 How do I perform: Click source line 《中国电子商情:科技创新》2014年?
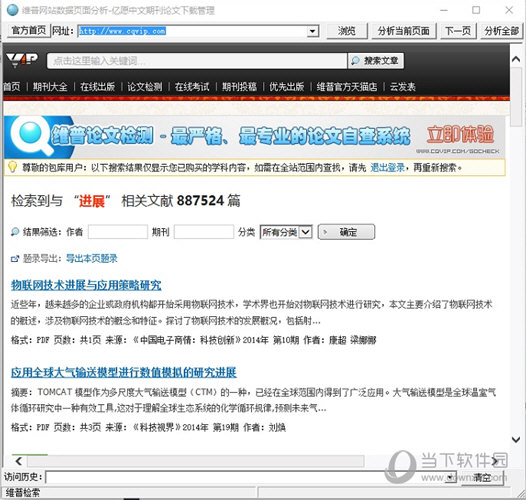pos(201,340)
